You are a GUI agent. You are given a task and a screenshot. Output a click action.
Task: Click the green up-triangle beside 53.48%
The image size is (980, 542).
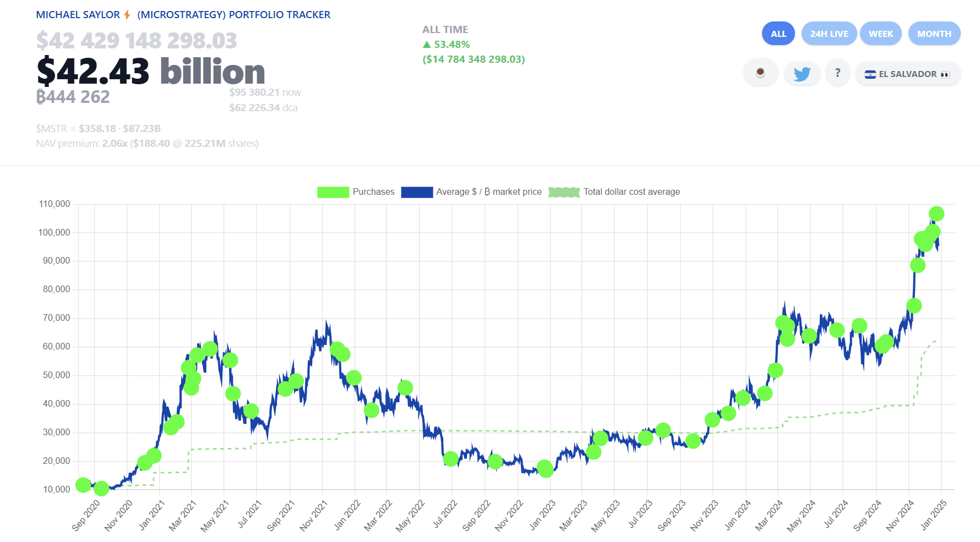(427, 45)
